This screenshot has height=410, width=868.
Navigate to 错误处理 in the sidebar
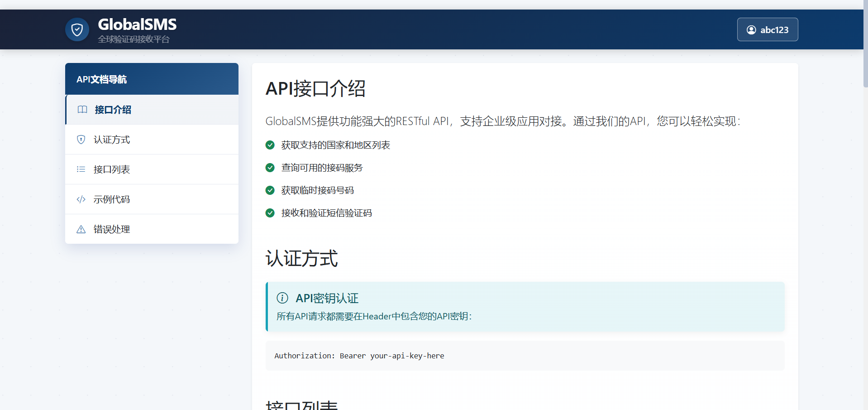152,229
